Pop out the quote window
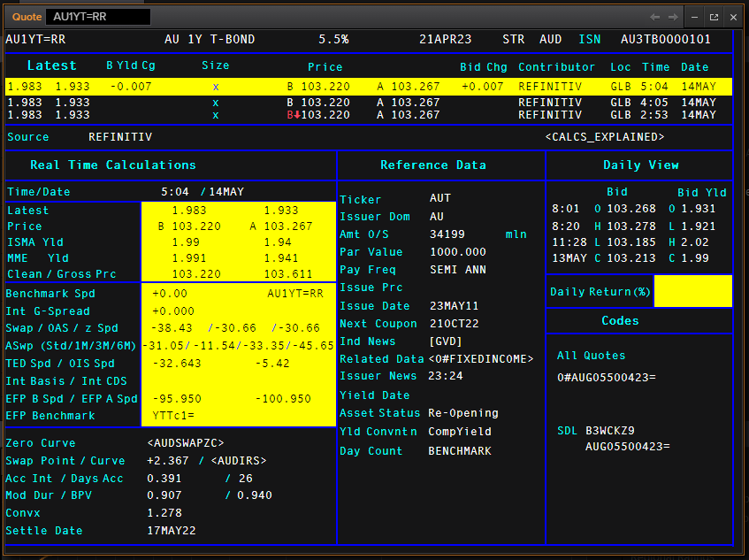The height and width of the screenshot is (560, 749). pos(714,17)
